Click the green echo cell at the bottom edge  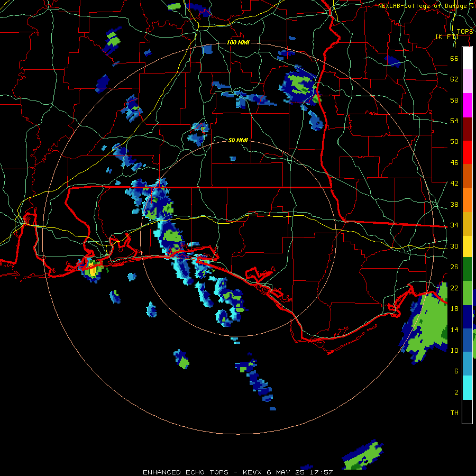pyautogui.click(x=362, y=454)
